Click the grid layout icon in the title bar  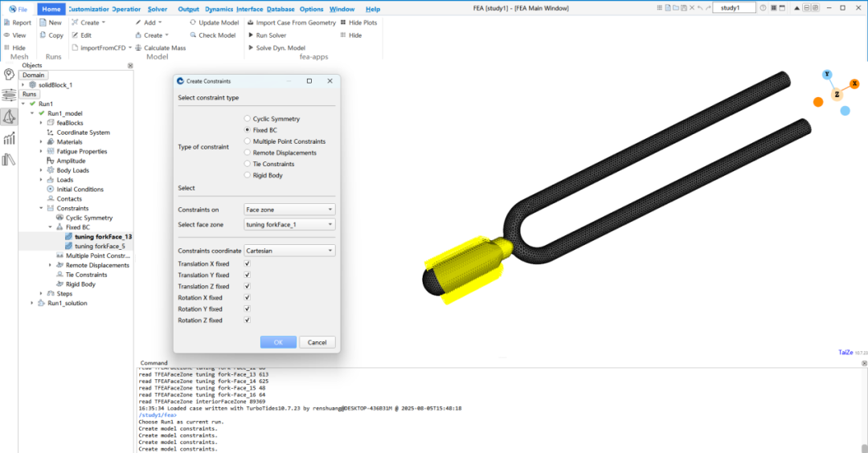pos(773,8)
